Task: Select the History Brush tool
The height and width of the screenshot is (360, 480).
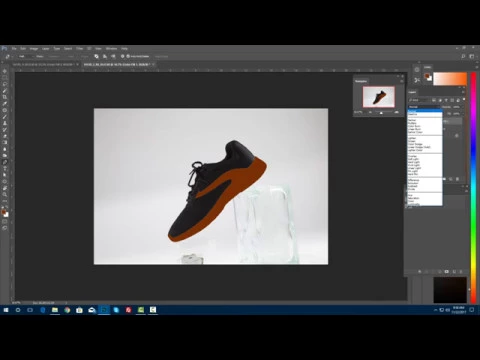Action: point(5,130)
